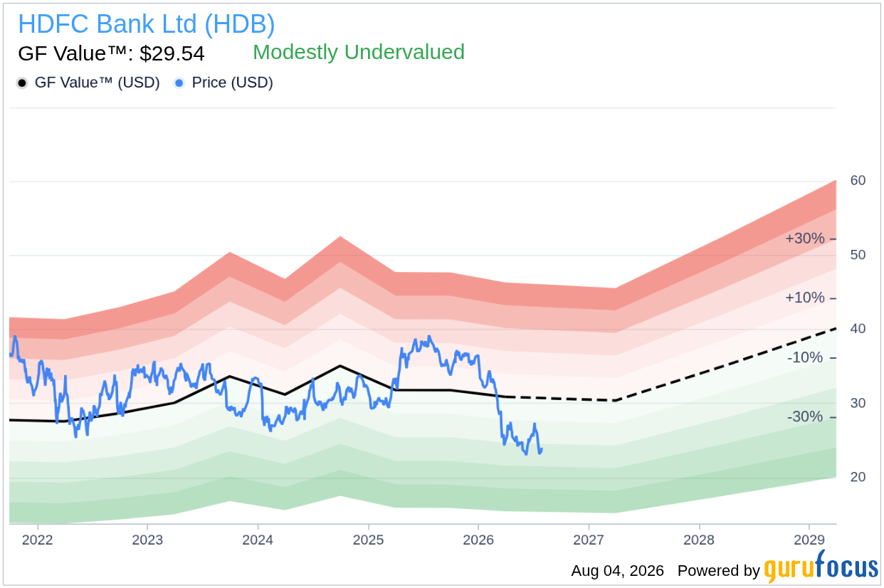Click the +10% band label
The width and height of the screenshot is (884, 588).
pos(805,298)
